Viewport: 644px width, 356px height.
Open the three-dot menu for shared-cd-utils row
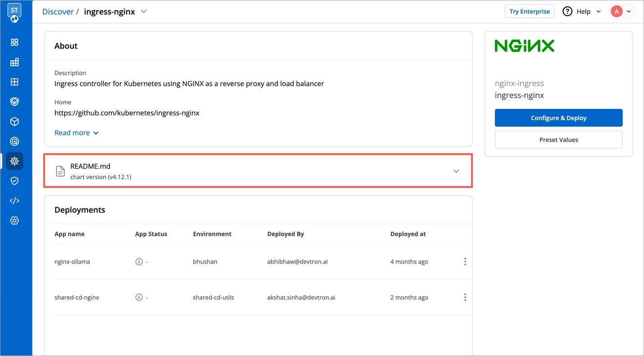465,297
